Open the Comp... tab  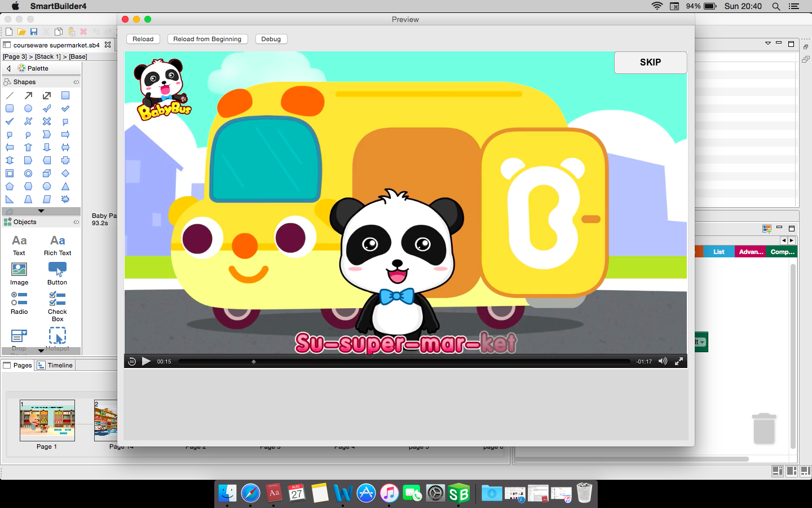pos(783,252)
